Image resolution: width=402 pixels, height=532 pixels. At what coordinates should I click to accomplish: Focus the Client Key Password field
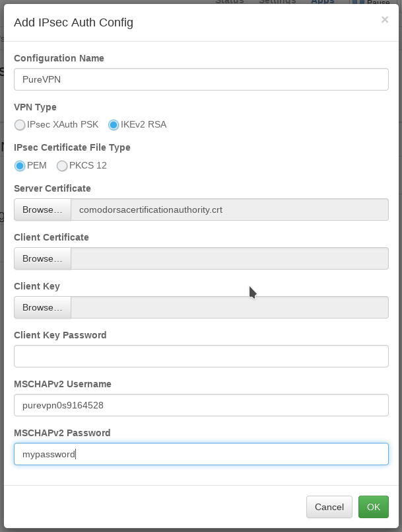(201, 356)
